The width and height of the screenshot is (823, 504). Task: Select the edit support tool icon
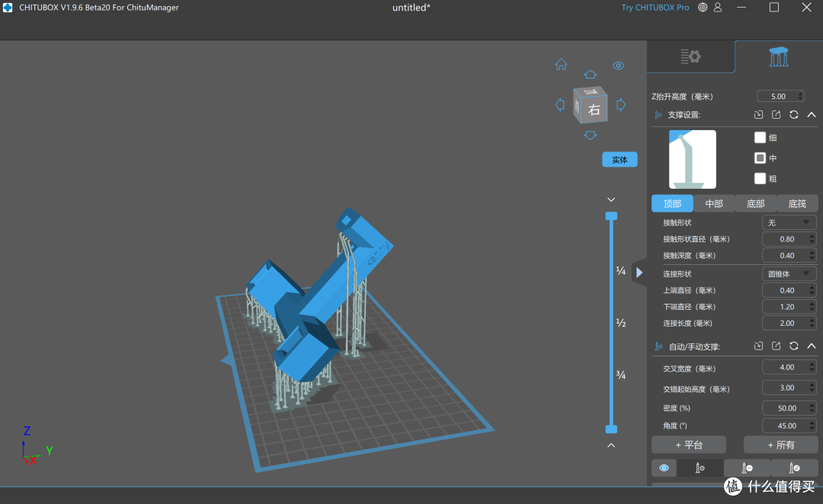click(794, 467)
